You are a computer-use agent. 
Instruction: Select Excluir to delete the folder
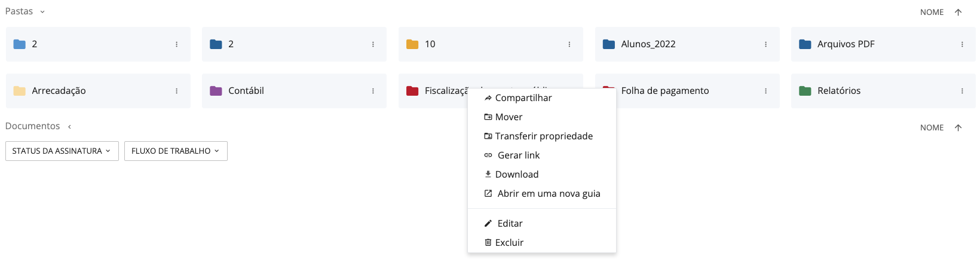click(509, 243)
